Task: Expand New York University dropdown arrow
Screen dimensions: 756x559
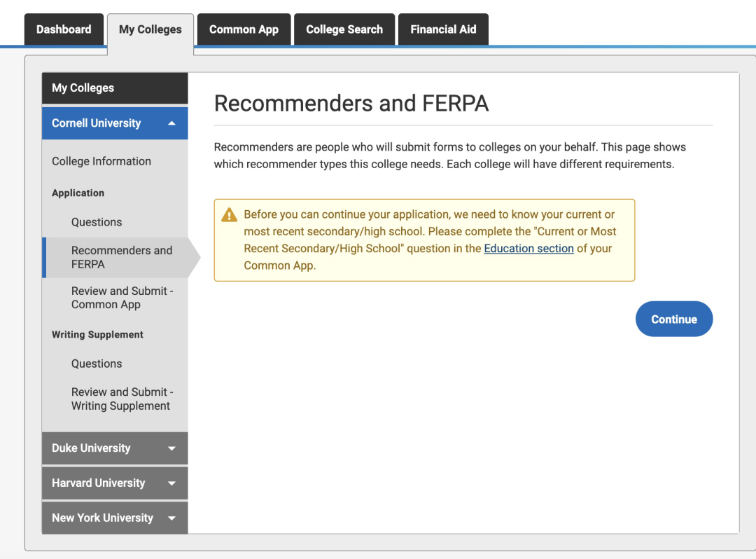Action: tap(171, 518)
